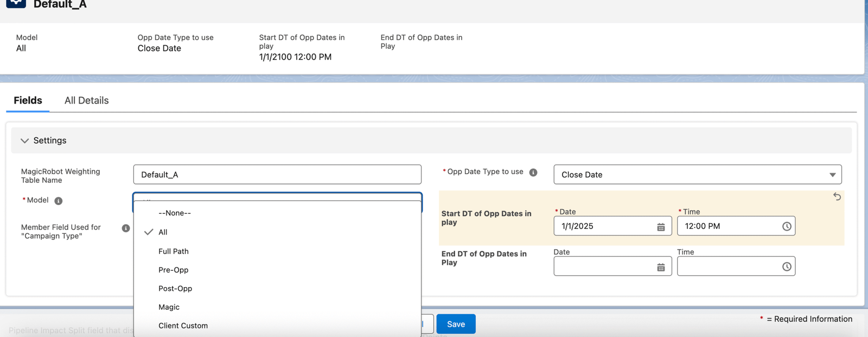Open the Opp Date Type to use dropdown
The image size is (868, 337).
[x=698, y=175]
